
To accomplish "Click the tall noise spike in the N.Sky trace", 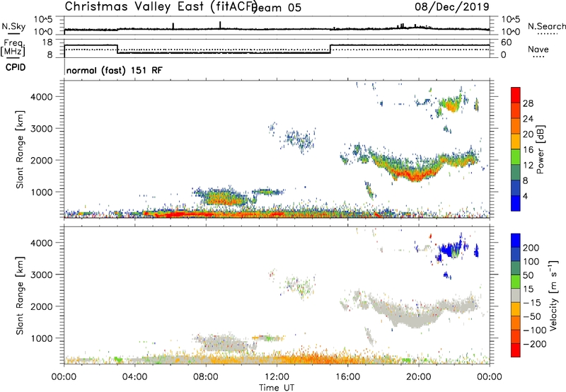I will click(220, 25).
